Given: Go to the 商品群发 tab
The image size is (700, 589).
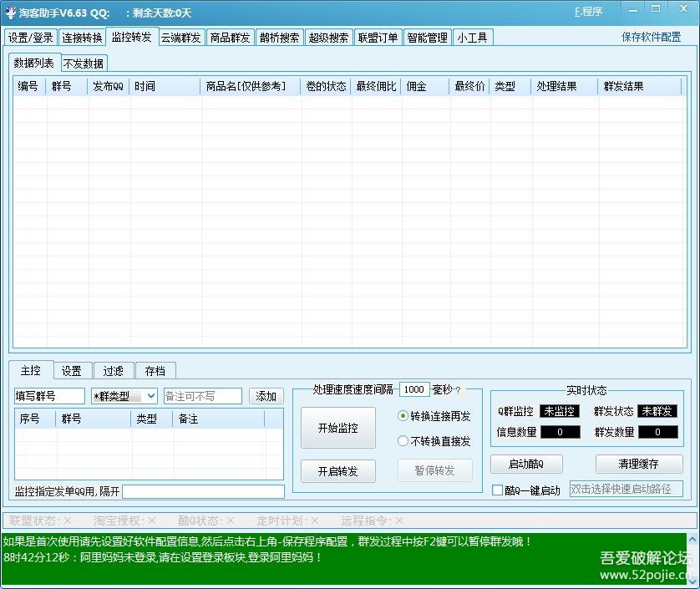Looking at the screenshot, I should [230, 38].
